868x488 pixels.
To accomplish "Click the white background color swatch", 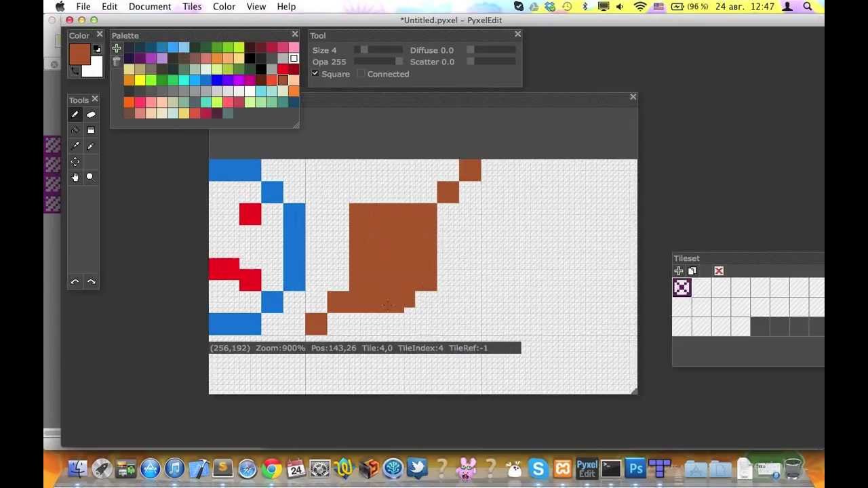I will [93, 67].
